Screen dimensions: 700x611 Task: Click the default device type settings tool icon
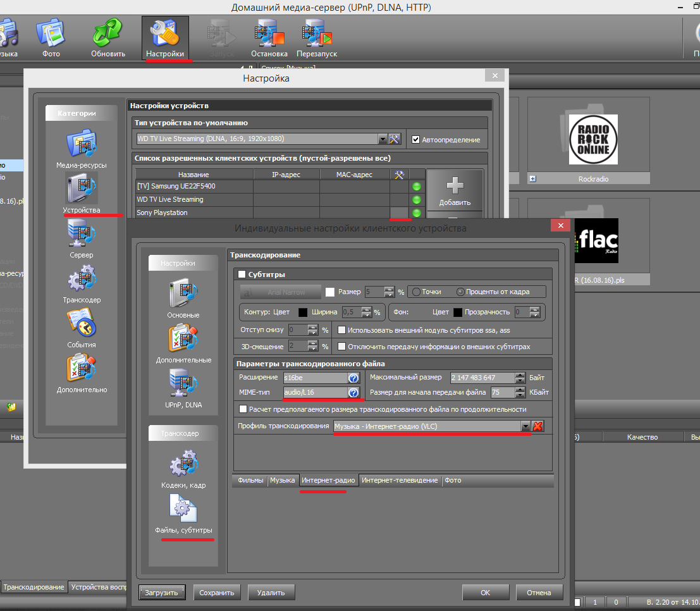click(x=395, y=139)
